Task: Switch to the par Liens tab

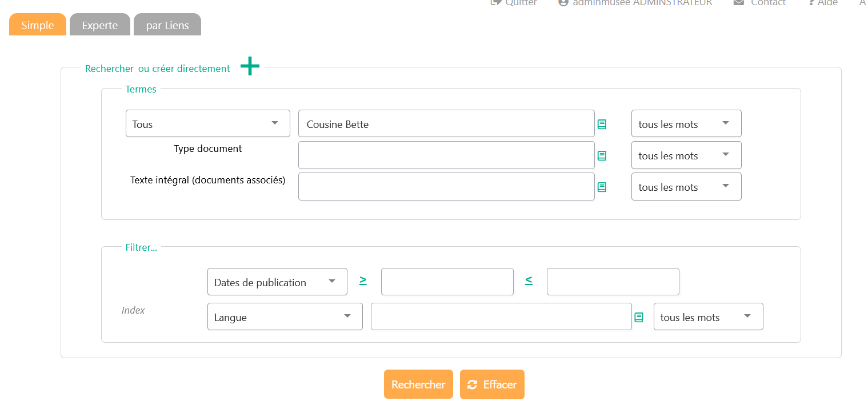Action: 167,25
